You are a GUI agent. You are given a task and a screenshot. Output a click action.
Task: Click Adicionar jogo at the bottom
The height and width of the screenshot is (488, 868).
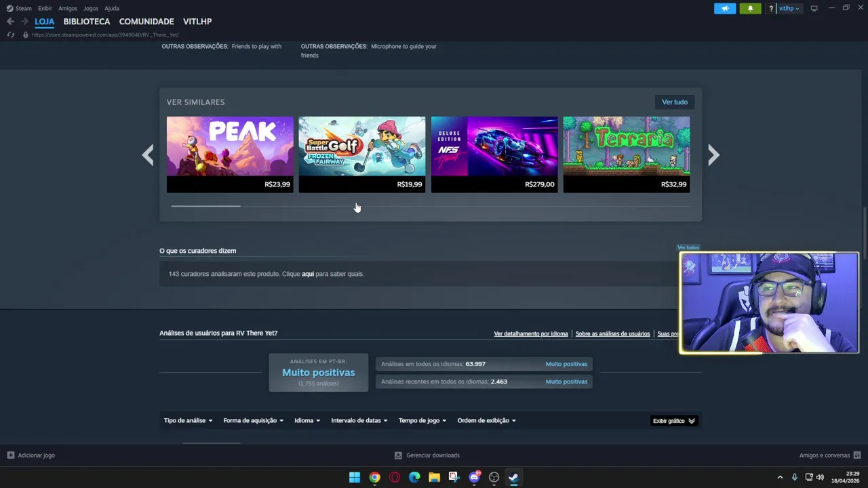31,455
